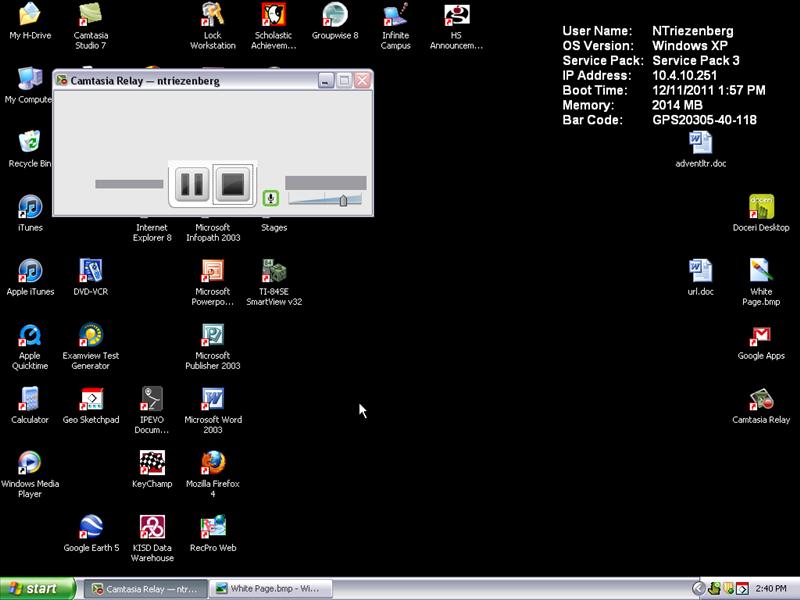Select Examview Test Generator icon
The width and height of the screenshot is (800, 600).
pos(90,335)
